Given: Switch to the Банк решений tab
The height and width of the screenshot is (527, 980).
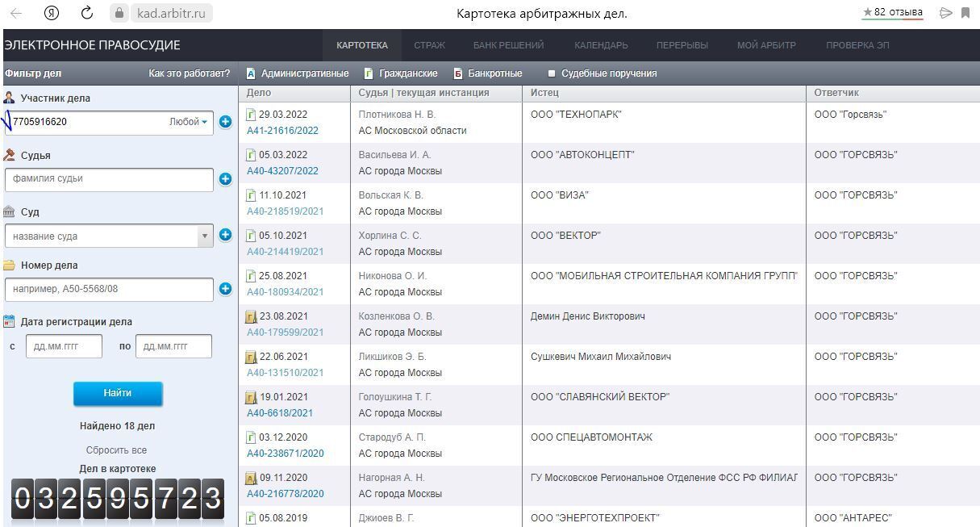Looking at the screenshot, I should (x=508, y=45).
